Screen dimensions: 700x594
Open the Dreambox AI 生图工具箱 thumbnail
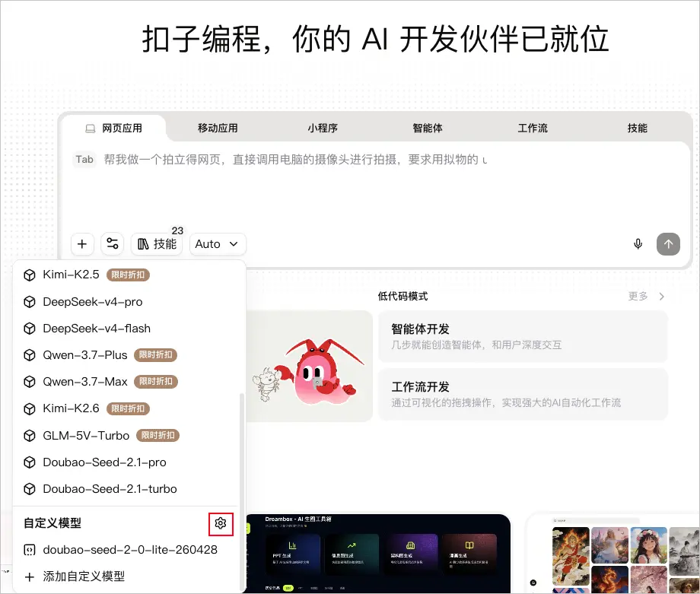click(378, 554)
